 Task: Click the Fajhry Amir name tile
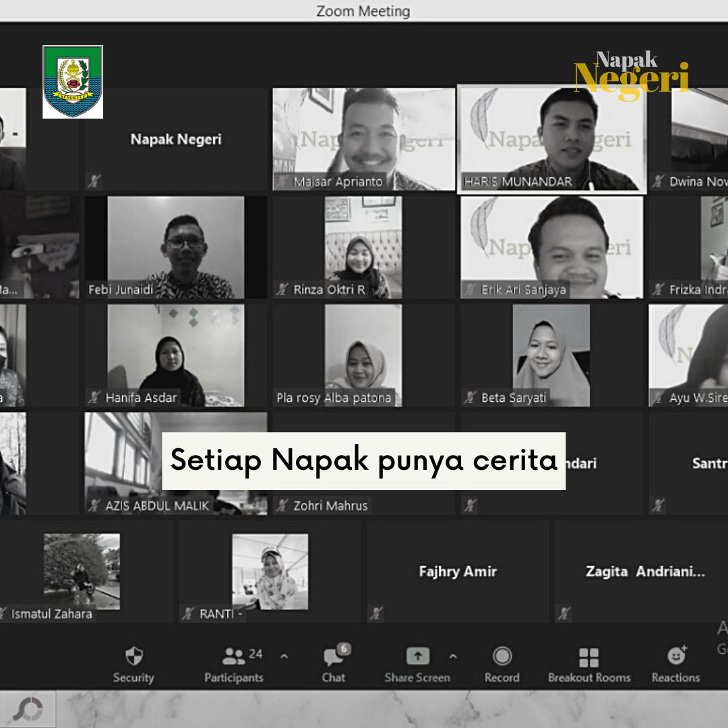pos(458,572)
